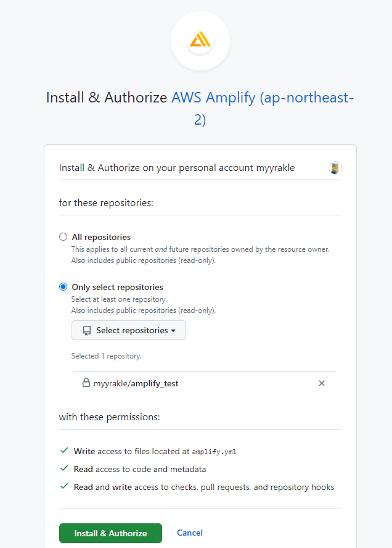The image size is (392, 548).
Task: Select the All repositories radio button
Action: (63, 237)
